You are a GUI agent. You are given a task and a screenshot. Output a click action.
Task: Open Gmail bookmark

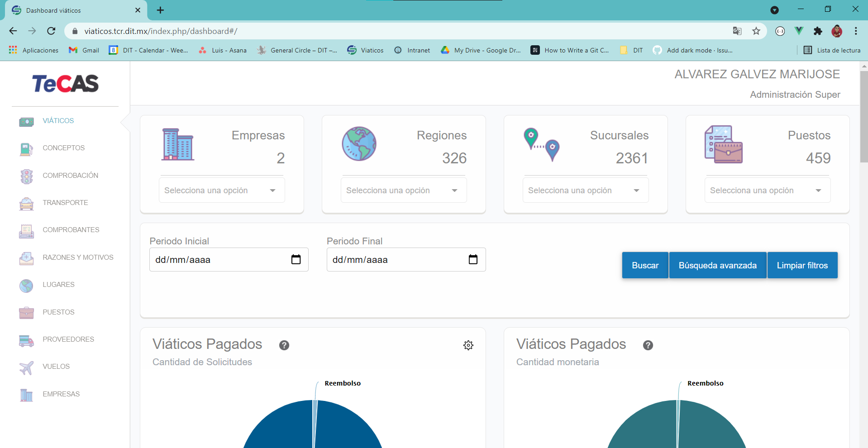84,50
